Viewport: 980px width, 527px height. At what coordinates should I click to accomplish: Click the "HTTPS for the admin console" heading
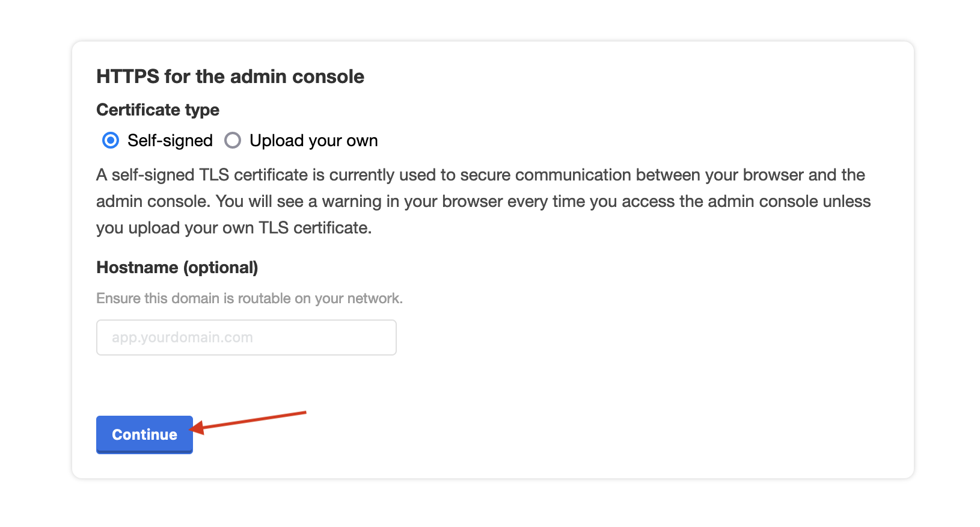coord(230,76)
